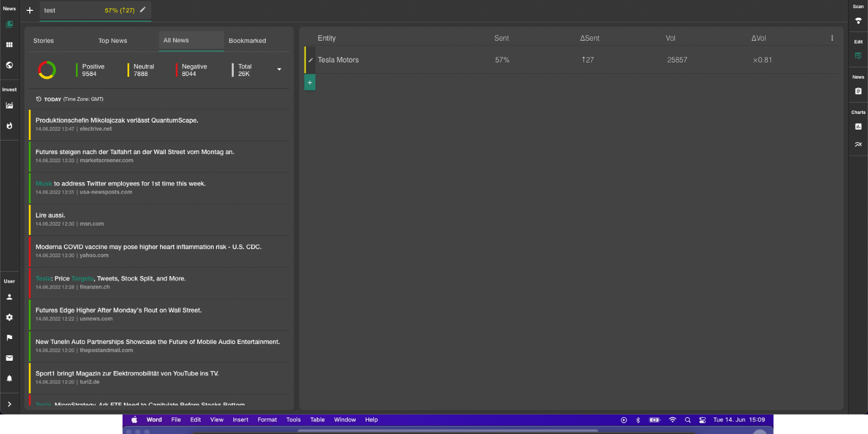Image resolution: width=868 pixels, height=434 pixels.
Task: Select the All News tab
Action: tap(192, 41)
